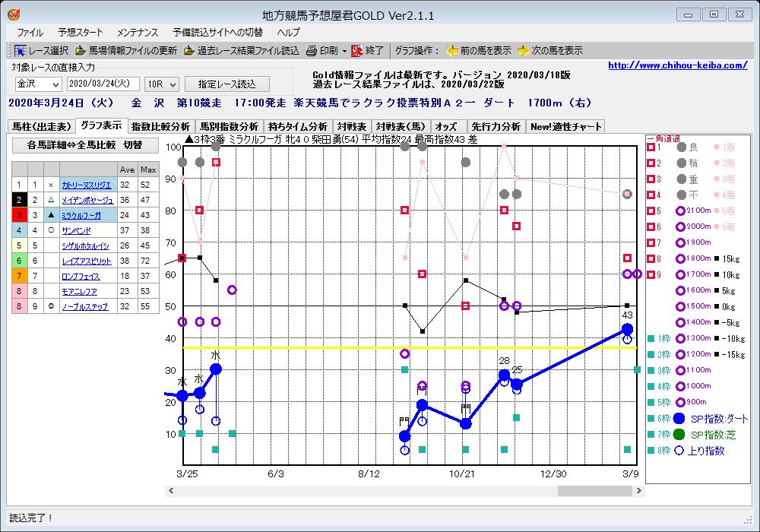Screen dimensions: 760x532
Task: Select horse シゲルホタルイシ link
Action: (x=85, y=245)
